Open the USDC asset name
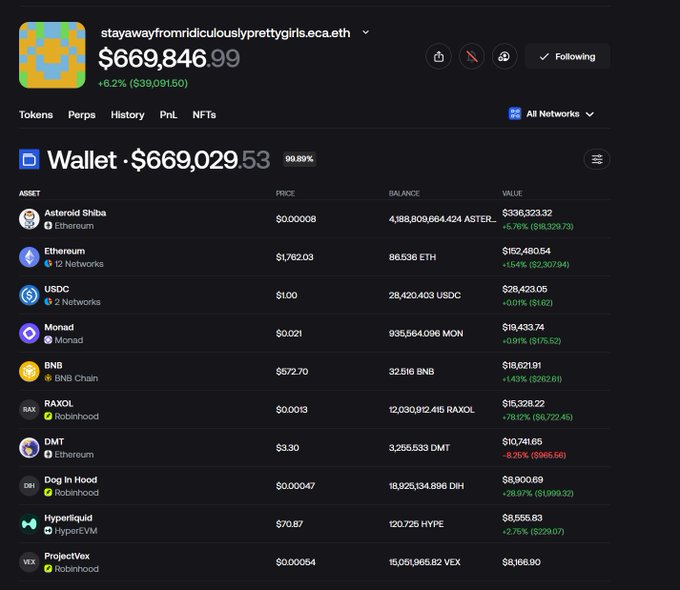This screenshot has height=590, width=680. [56, 289]
